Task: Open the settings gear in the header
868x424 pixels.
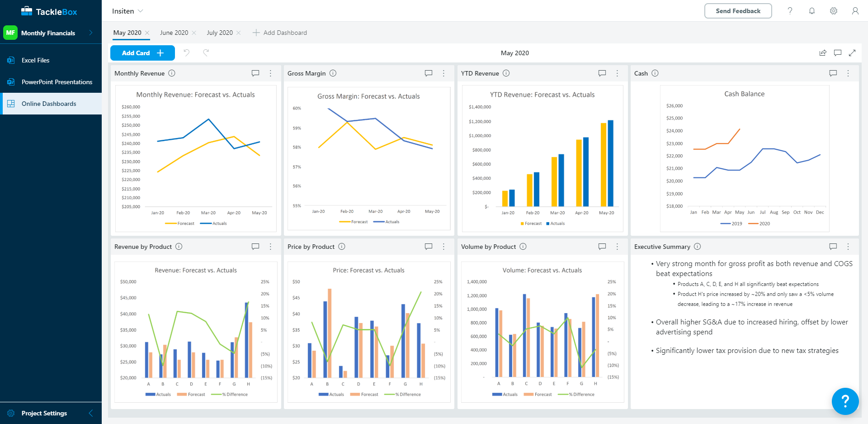Action: click(834, 11)
